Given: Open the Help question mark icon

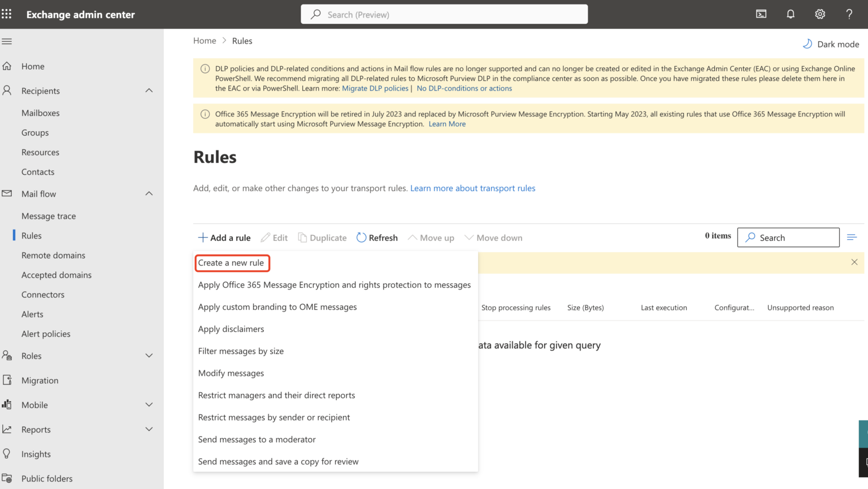Looking at the screenshot, I should click(849, 14).
